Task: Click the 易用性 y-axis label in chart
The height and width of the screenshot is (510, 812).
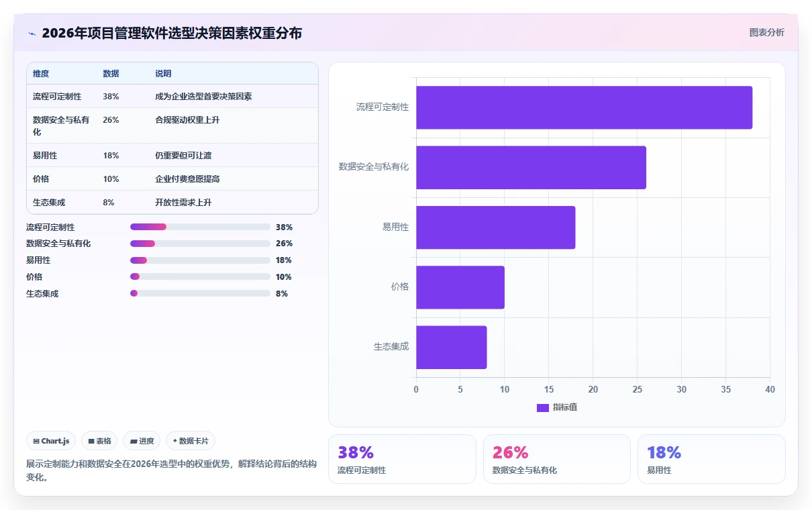Action: [x=395, y=227]
